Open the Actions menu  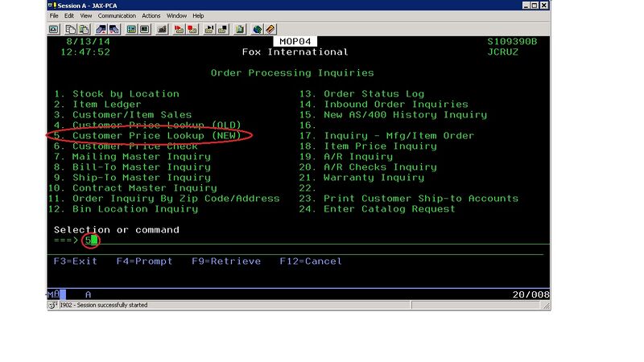tap(151, 16)
